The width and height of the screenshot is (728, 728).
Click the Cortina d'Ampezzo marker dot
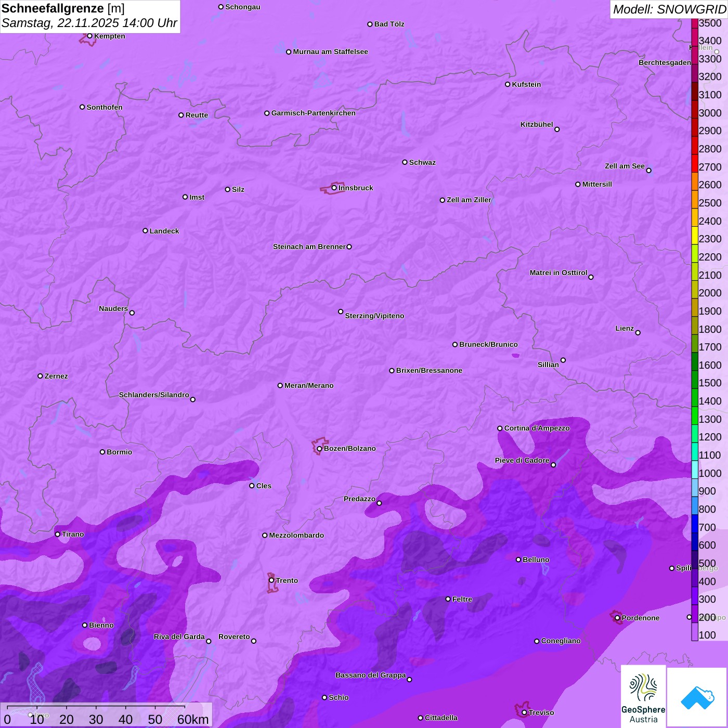click(x=500, y=428)
